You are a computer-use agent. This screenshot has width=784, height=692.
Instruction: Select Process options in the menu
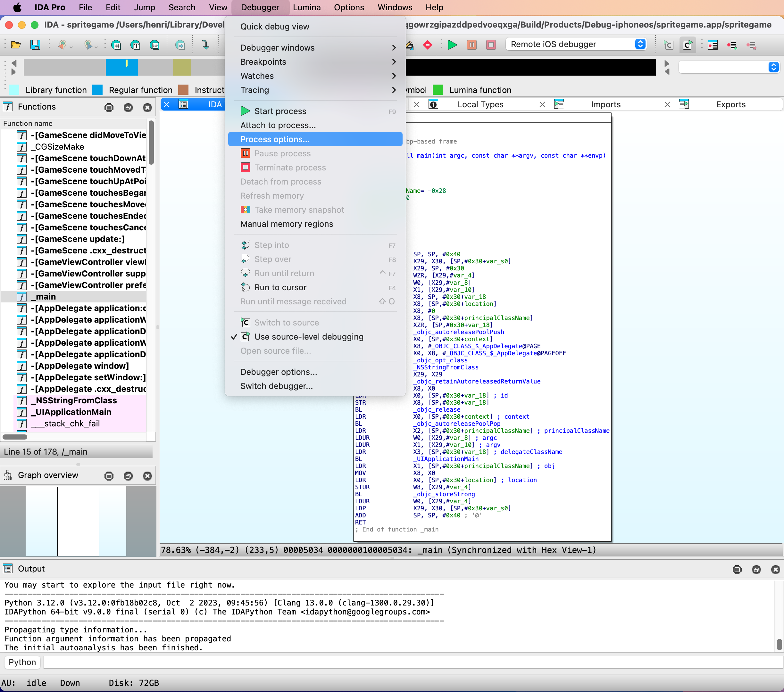point(275,139)
